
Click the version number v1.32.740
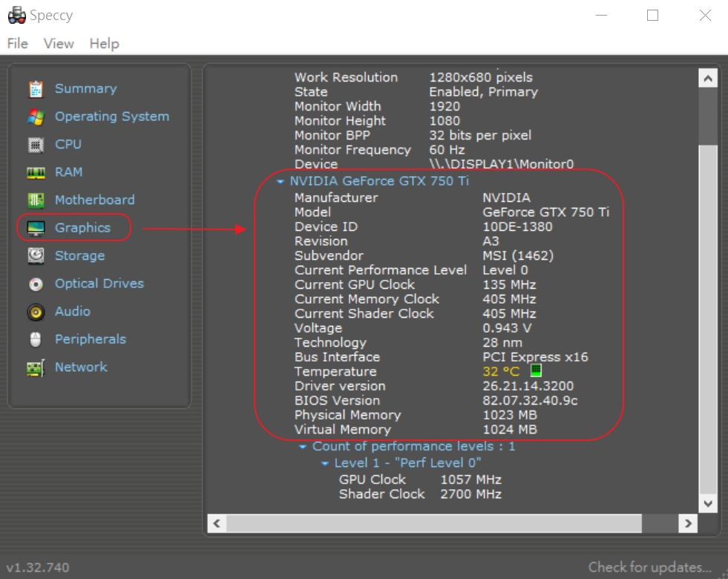38,567
